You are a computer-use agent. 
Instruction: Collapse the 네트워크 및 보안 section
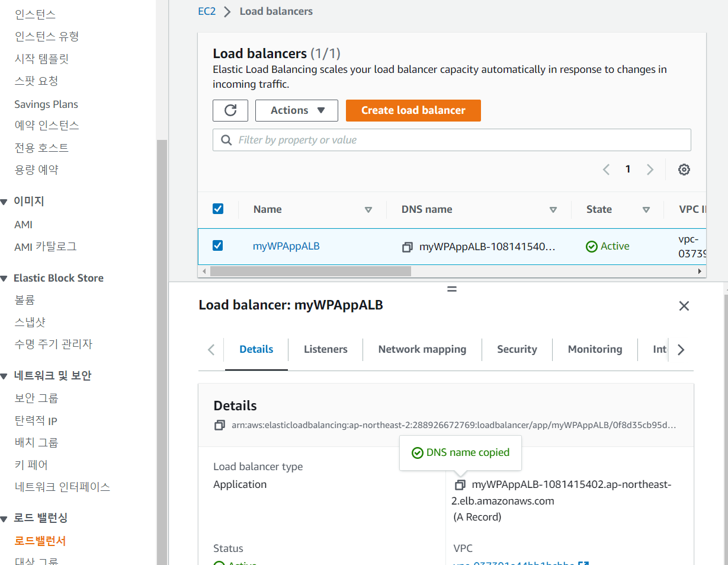pos(4,376)
